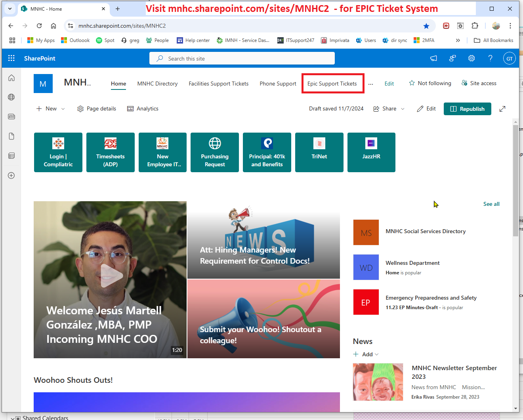Click the Republish button
The image size is (523, 420).
pyautogui.click(x=467, y=109)
